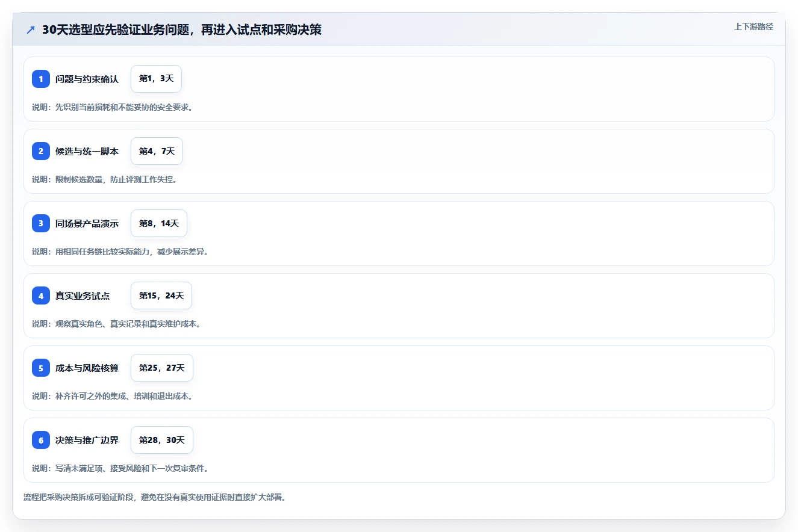Click the 第25，27天 duration chip
The image size is (798, 532).
click(x=162, y=368)
